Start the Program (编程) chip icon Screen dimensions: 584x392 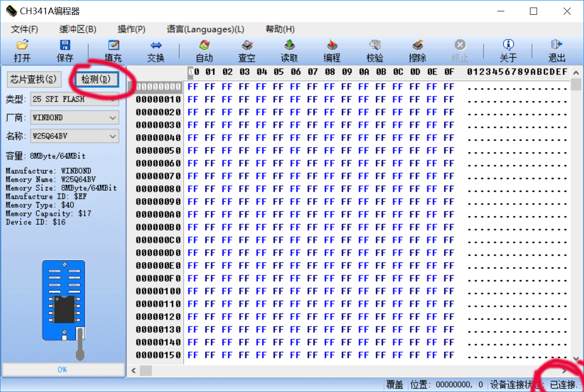(x=332, y=45)
